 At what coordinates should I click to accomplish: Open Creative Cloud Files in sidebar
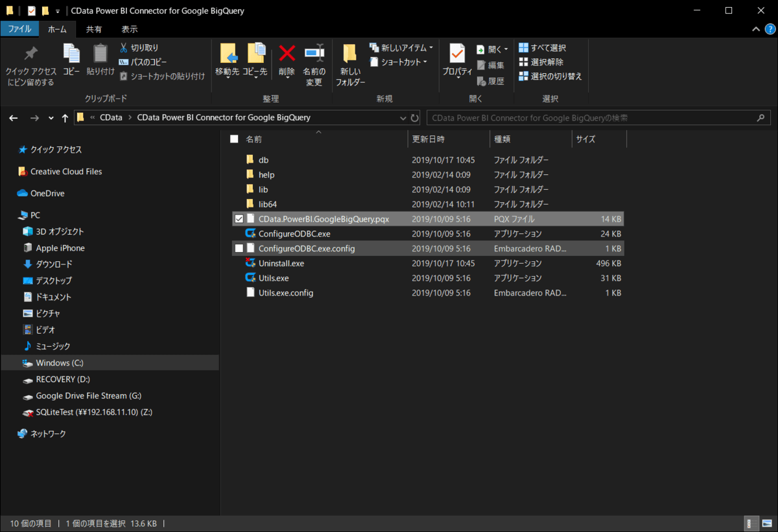65,172
